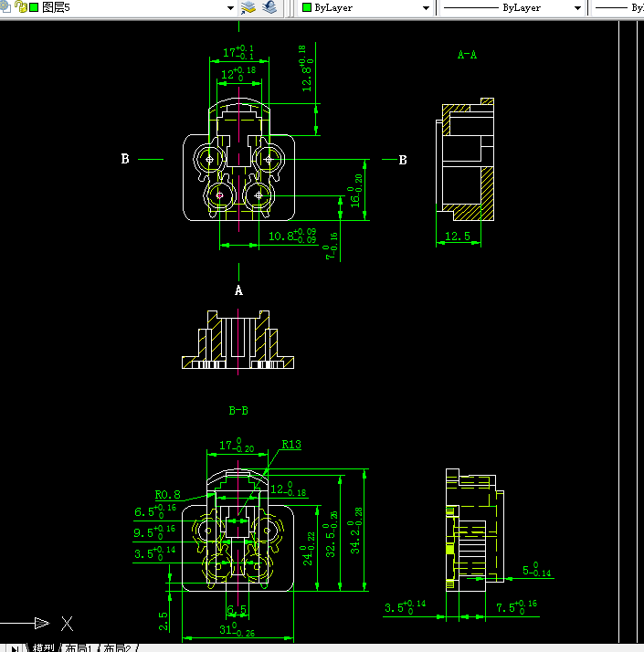Select the 9.5 +0.16 dimension text
This screenshot has width=644, height=652.
(x=154, y=532)
